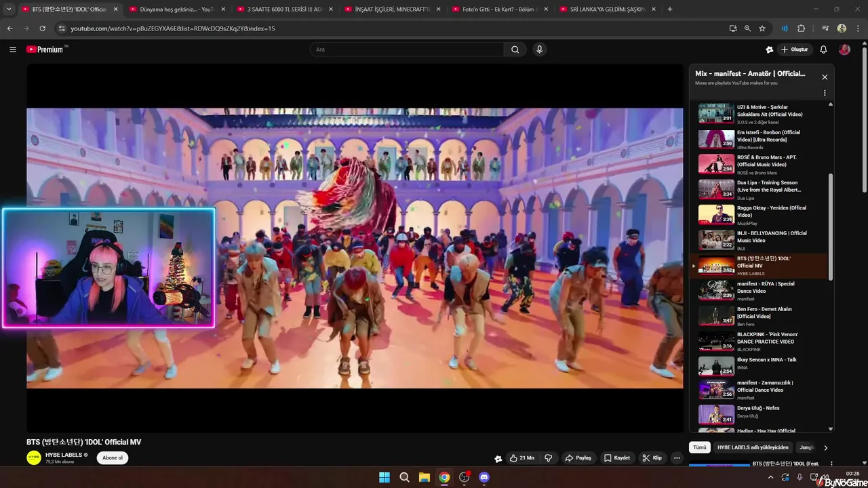
Task: Create a clip with Klip button
Action: tap(652, 458)
